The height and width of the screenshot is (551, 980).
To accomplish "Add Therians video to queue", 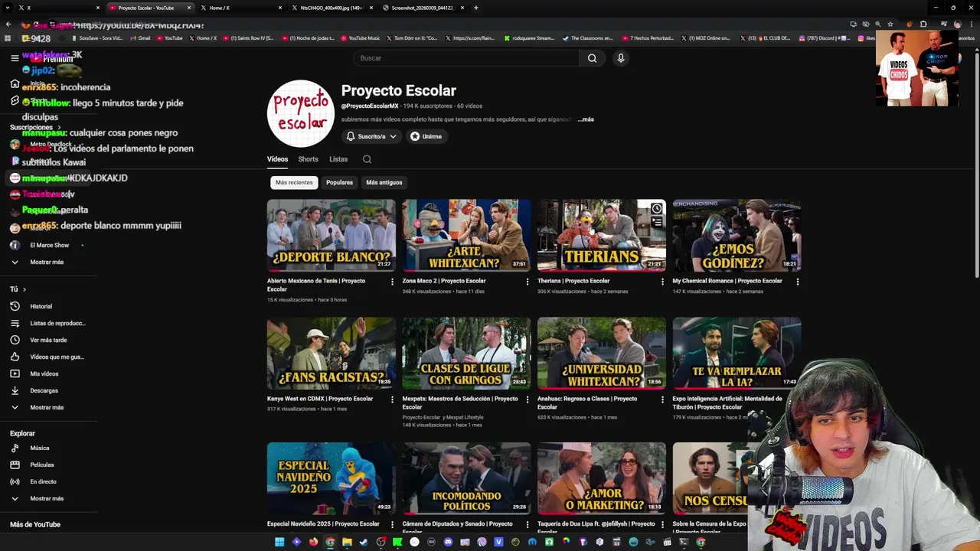I will [657, 223].
